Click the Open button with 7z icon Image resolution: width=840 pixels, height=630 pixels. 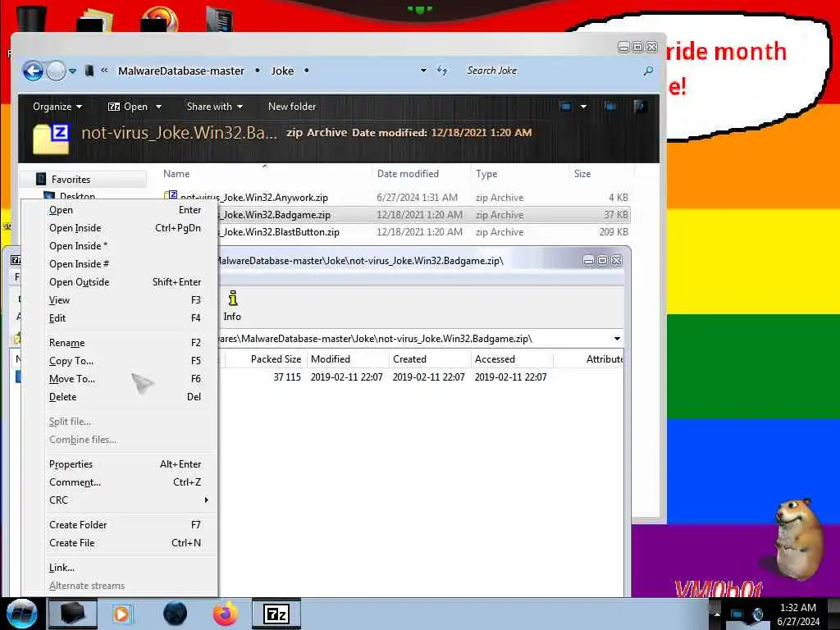coord(128,107)
